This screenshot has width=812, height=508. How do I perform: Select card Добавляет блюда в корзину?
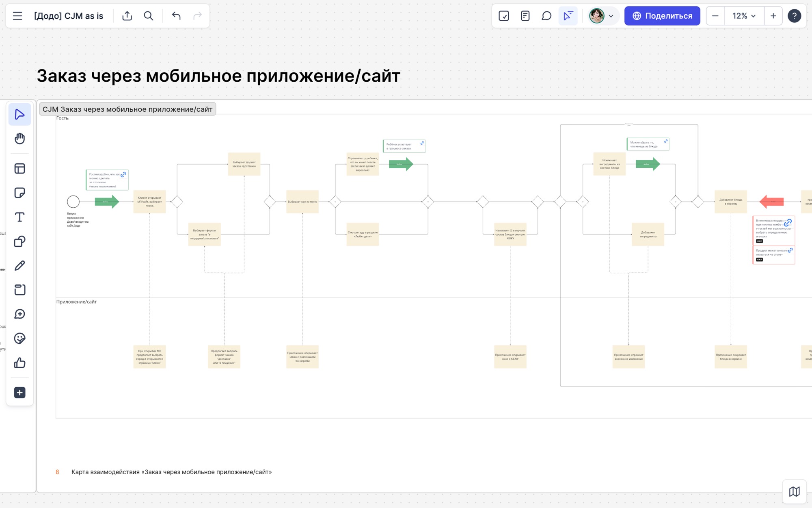click(x=731, y=202)
